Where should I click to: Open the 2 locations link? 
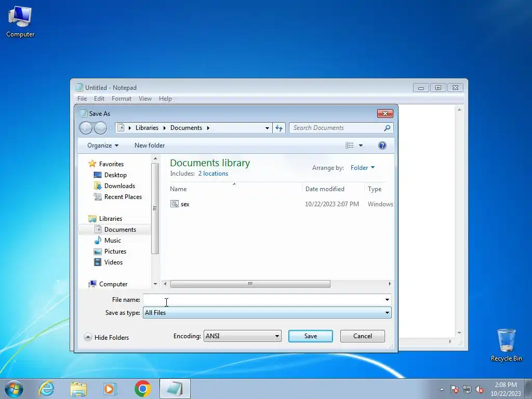[x=213, y=174]
